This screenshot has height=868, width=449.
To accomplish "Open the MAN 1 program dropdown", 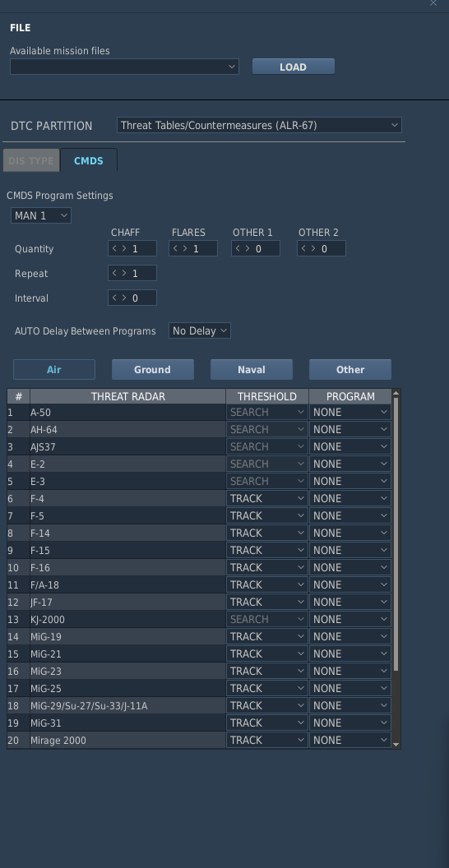I will click(x=41, y=215).
